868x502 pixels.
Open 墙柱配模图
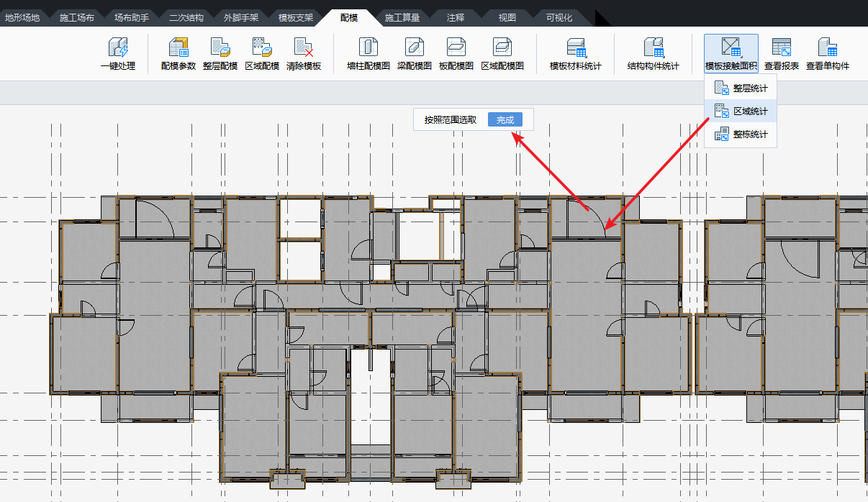[x=369, y=55]
